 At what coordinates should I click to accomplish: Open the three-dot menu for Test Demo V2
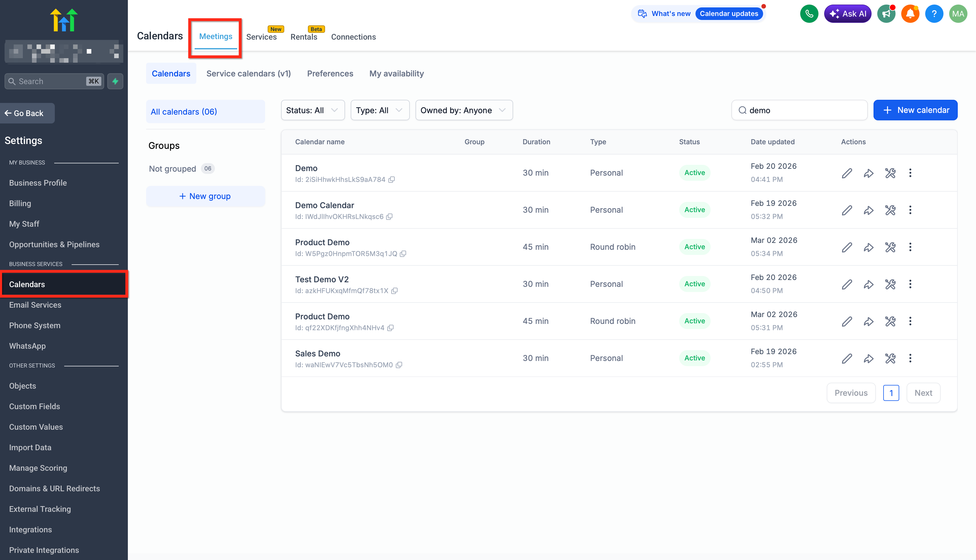point(910,284)
